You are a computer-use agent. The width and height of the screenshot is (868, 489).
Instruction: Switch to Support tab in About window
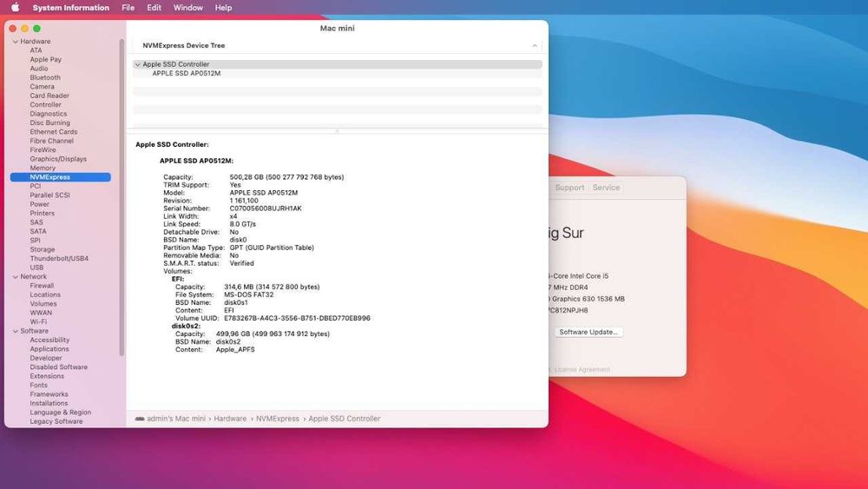(569, 188)
